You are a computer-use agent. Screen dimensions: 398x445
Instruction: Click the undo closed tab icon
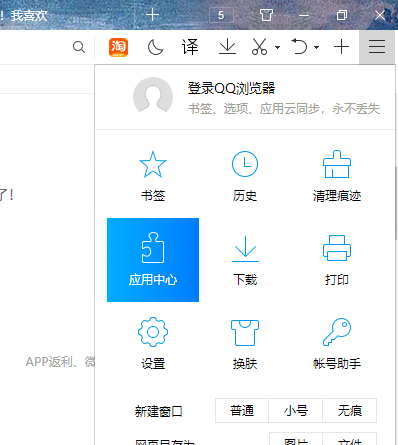(299, 46)
